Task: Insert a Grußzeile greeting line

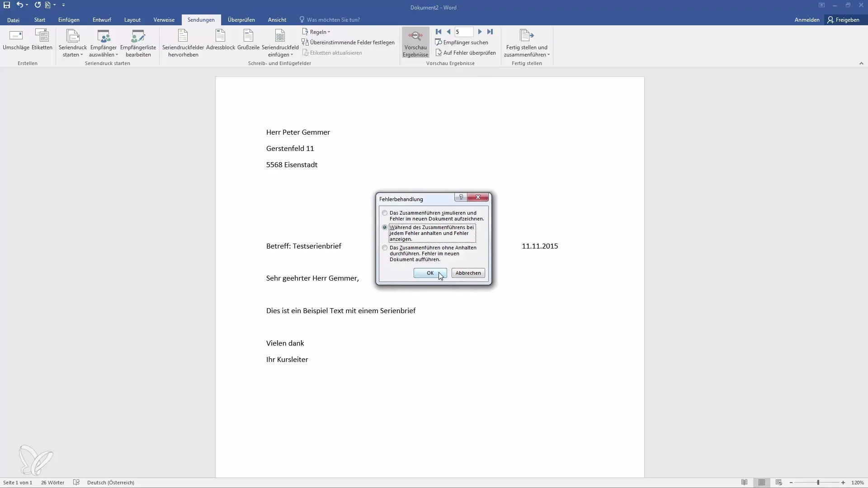Action: (248, 40)
